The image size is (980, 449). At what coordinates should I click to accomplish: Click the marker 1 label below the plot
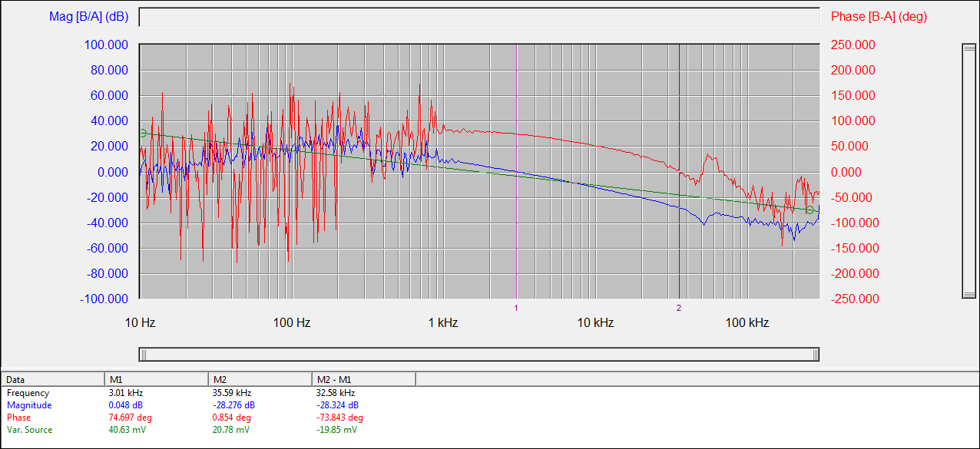[x=516, y=308]
